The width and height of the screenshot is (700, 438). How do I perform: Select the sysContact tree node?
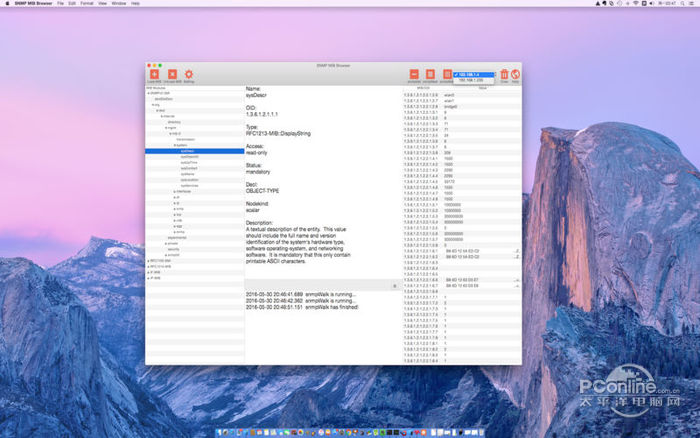(x=189, y=168)
